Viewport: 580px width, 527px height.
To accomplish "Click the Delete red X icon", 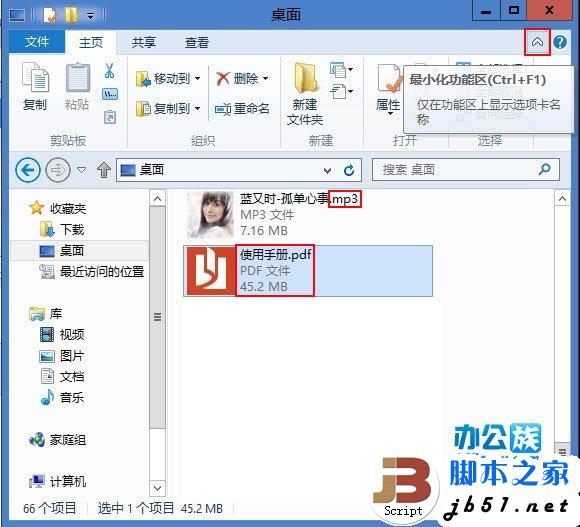I will pyautogui.click(x=223, y=79).
